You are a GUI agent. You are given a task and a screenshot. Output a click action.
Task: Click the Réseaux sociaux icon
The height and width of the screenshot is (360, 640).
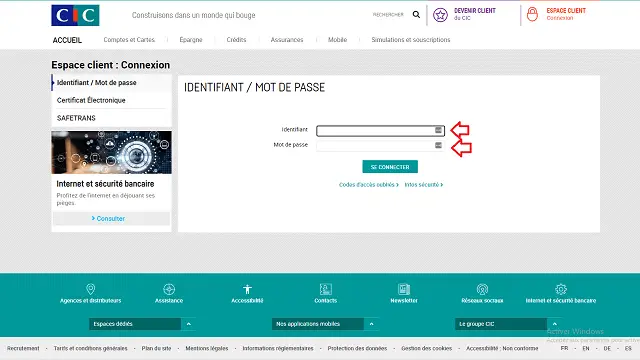[482, 289]
